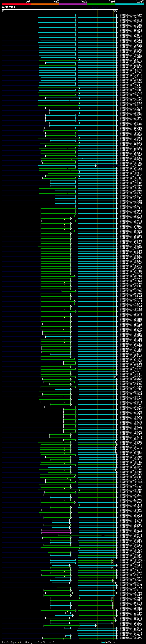Select label UniRef100_P24422
Viewport: 146px width, 644px height.
click(x=131, y=45)
